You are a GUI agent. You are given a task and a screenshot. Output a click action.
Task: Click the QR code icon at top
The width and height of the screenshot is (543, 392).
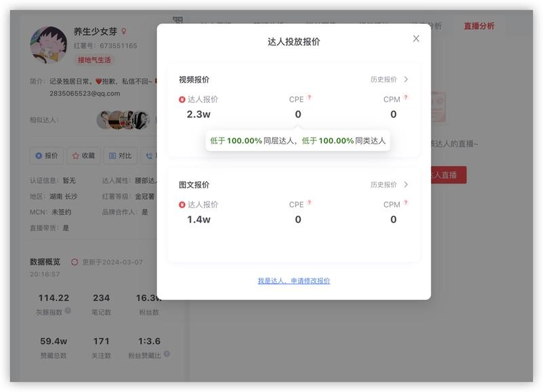click(178, 21)
